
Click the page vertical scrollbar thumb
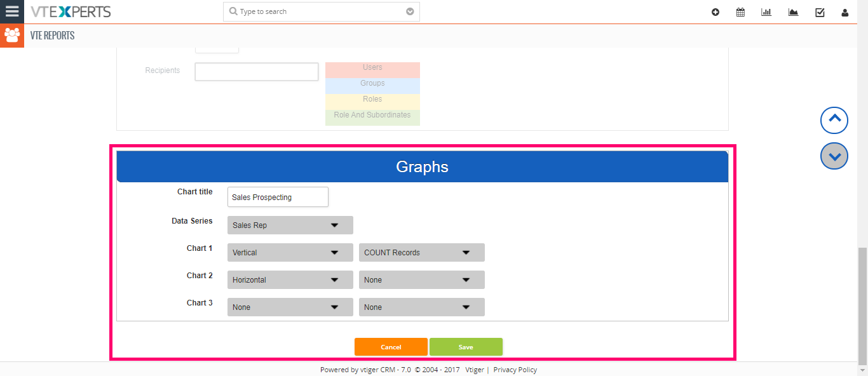862,306
